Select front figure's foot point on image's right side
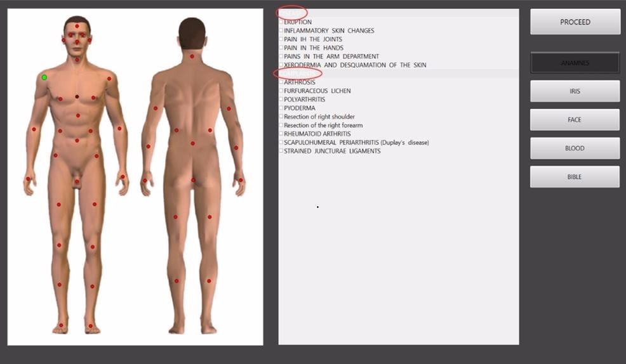Viewport: 626px width, 364px height. (90, 326)
